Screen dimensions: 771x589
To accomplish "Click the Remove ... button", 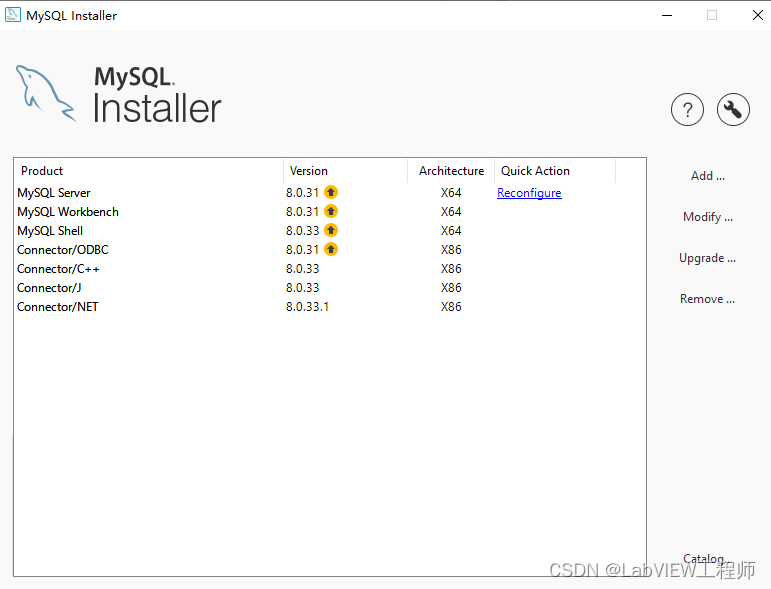I will click(708, 299).
